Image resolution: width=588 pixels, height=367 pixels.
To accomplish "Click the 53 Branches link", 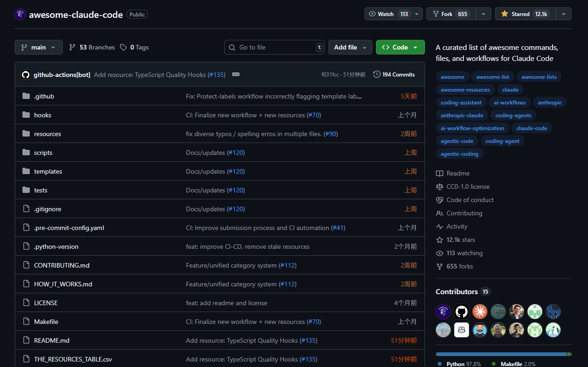I will [92, 47].
